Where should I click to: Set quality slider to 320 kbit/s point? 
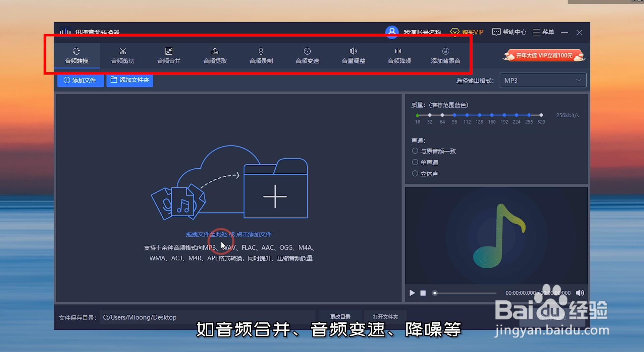tap(541, 115)
